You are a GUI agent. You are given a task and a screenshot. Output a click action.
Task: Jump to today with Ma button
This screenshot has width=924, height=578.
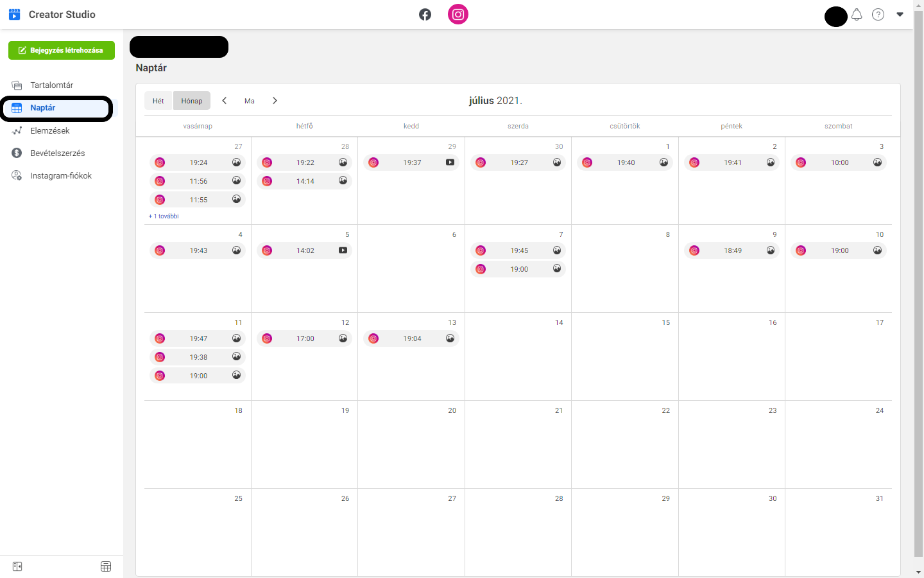250,101
